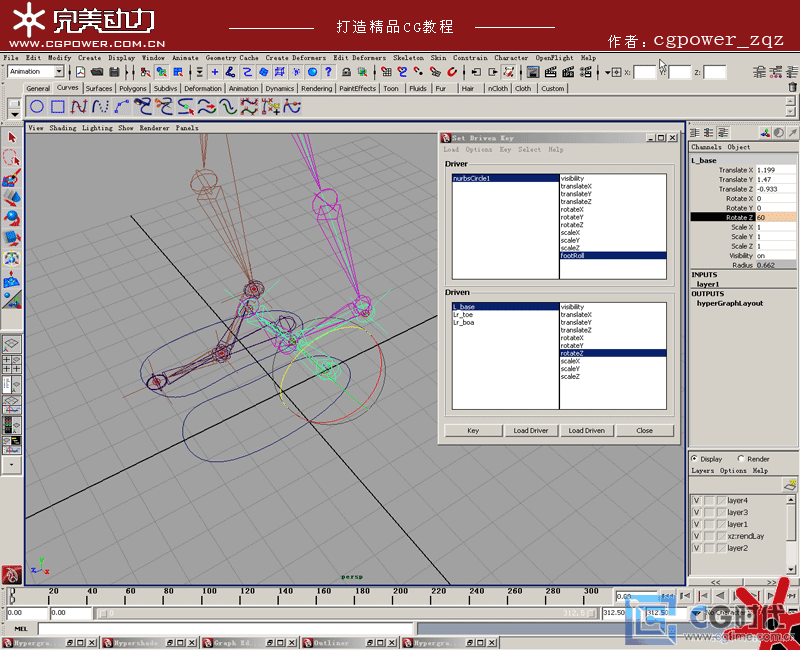Toggle visibility V box of layer4
This screenshot has width=800, height=650.
[696, 501]
